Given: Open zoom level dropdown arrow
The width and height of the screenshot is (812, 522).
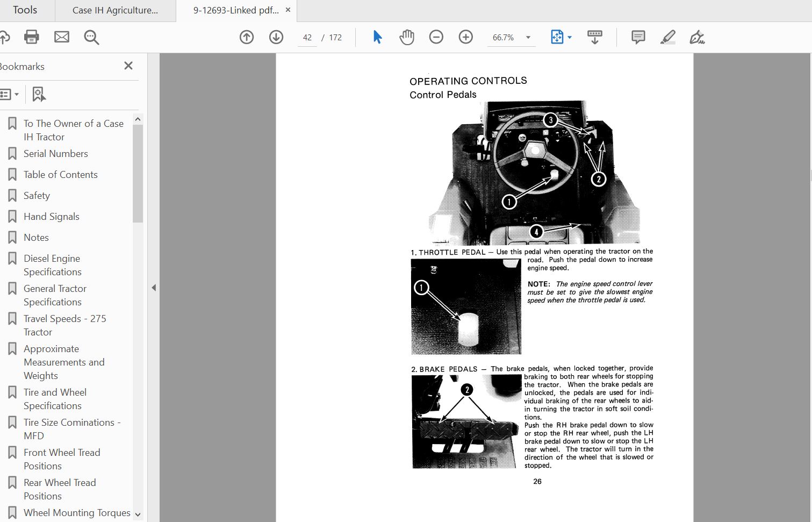Looking at the screenshot, I should point(528,38).
